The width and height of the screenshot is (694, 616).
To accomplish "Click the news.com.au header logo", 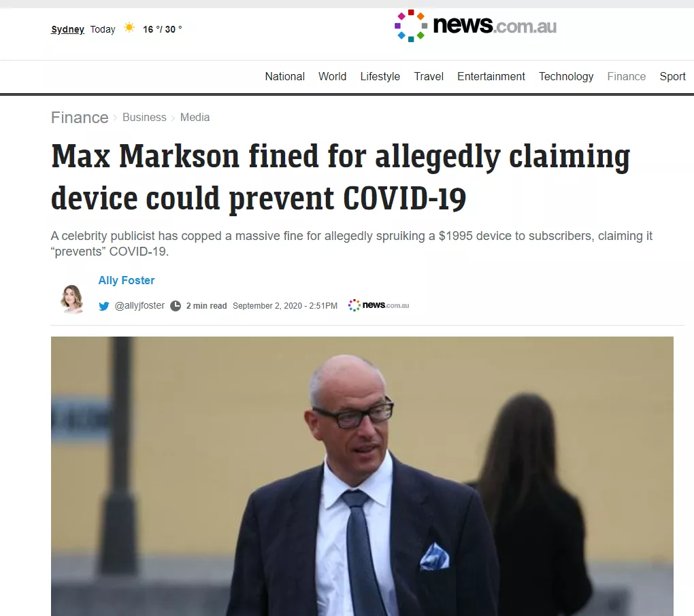I will tap(476, 26).
